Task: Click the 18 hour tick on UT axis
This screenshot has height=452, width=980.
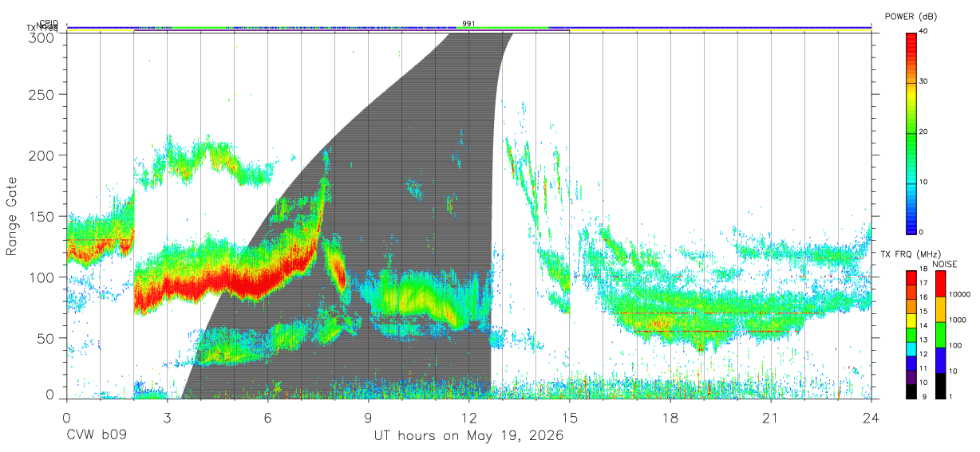Action: [x=670, y=418]
